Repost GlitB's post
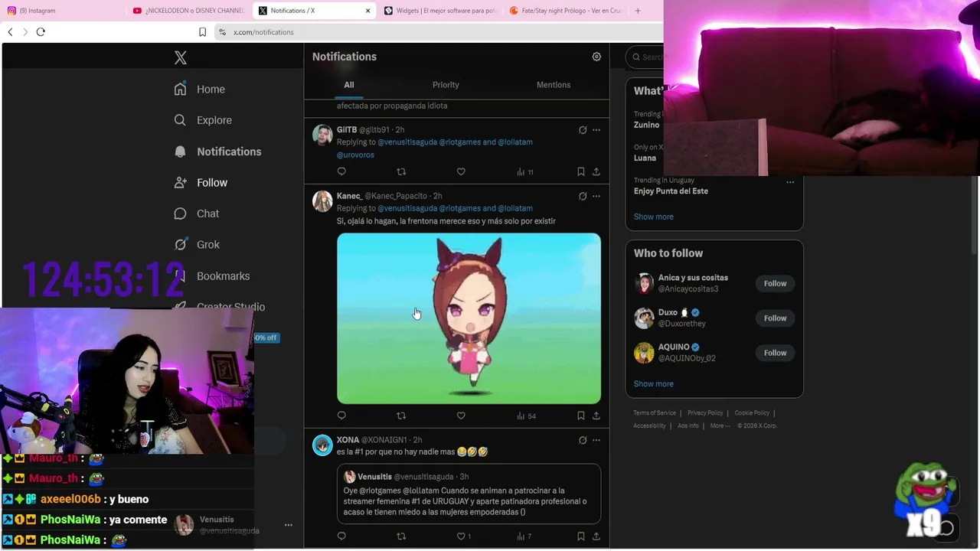The height and width of the screenshot is (551, 980). coord(401,171)
